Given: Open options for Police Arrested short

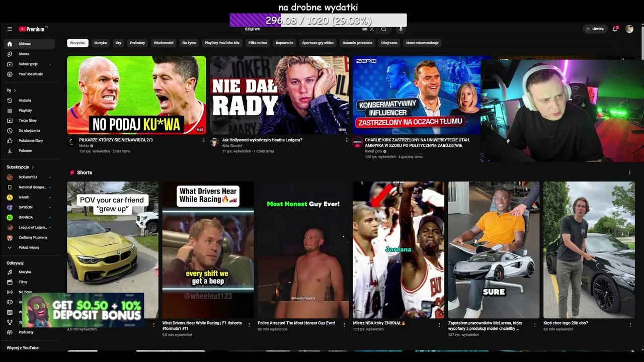Looking at the screenshot, I should [344, 325].
